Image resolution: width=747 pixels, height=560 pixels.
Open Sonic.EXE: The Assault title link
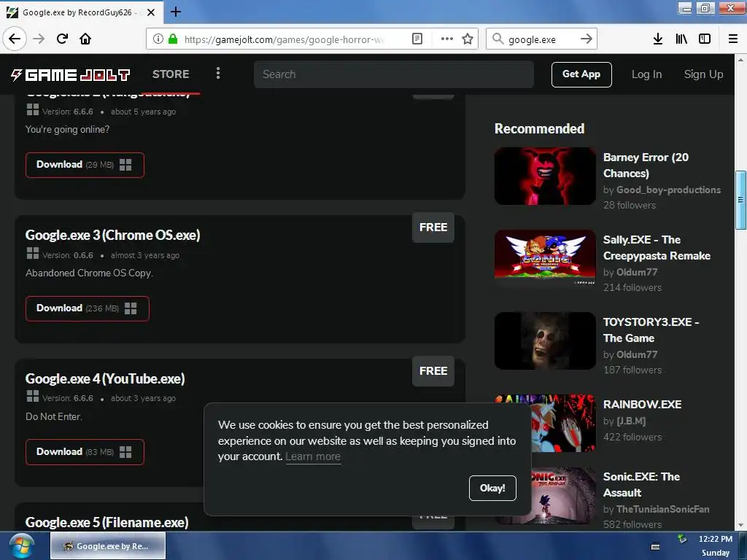[x=641, y=484]
